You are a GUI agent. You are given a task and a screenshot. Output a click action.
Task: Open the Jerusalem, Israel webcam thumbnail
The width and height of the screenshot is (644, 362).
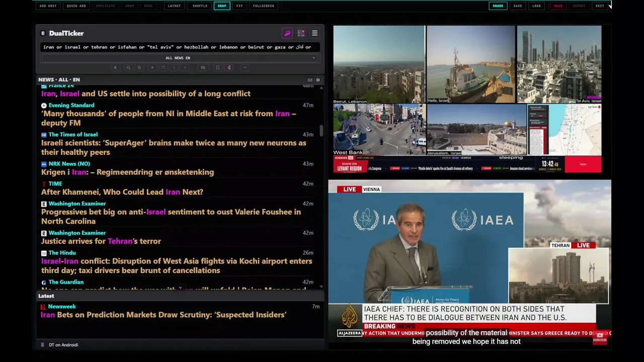(x=476, y=130)
